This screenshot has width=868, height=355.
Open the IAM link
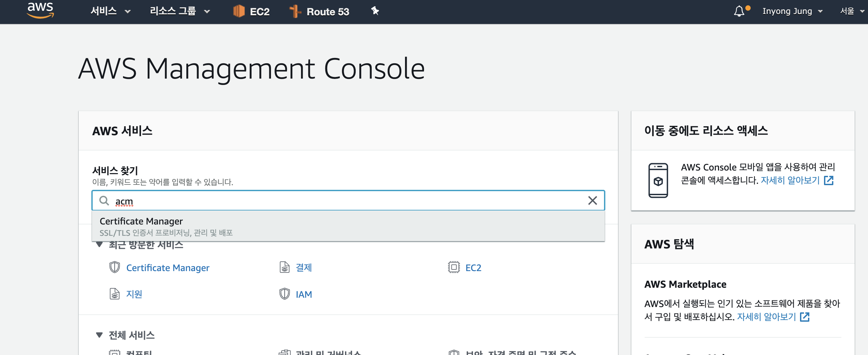304,295
